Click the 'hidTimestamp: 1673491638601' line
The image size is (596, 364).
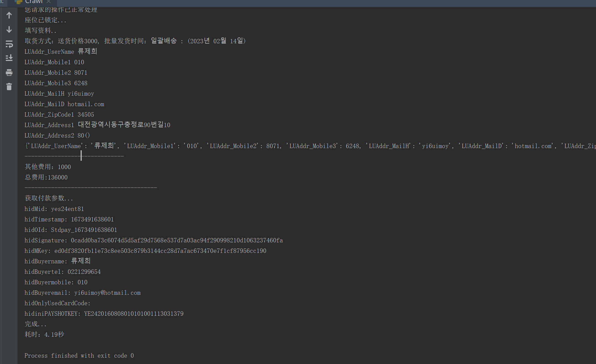[x=69, y=220]
